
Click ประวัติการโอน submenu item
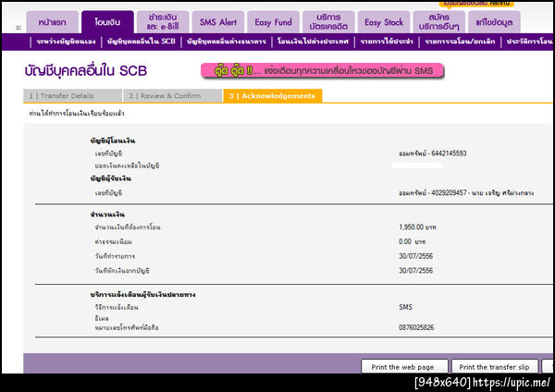pos(530,42)
